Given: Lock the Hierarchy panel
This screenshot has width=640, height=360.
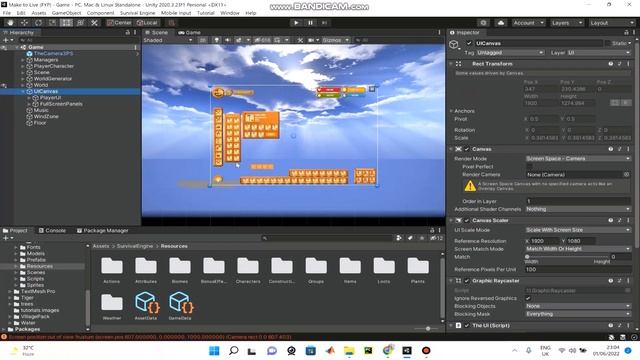Looking at the screenshot, I should (128, 32).
